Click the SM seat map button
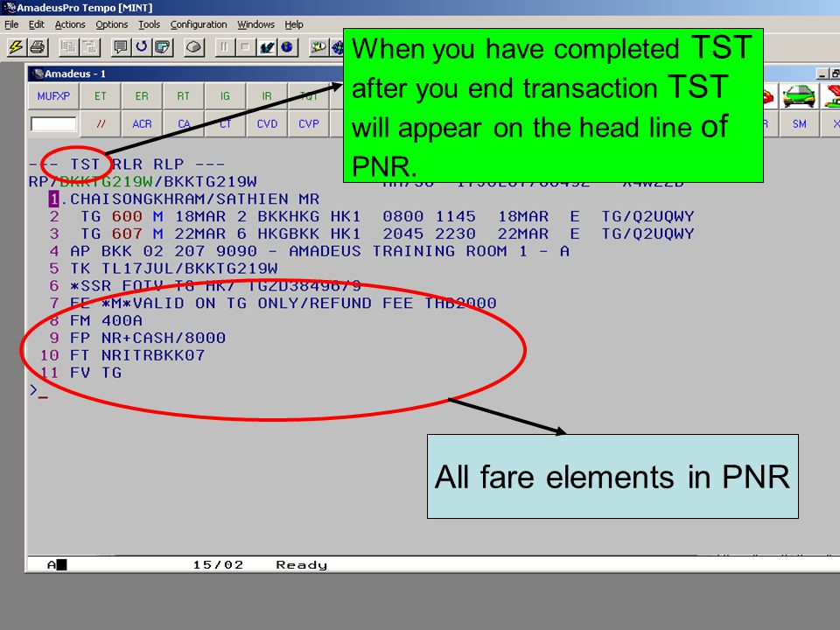Screen dimensions: 840x630 pos(799,124)
